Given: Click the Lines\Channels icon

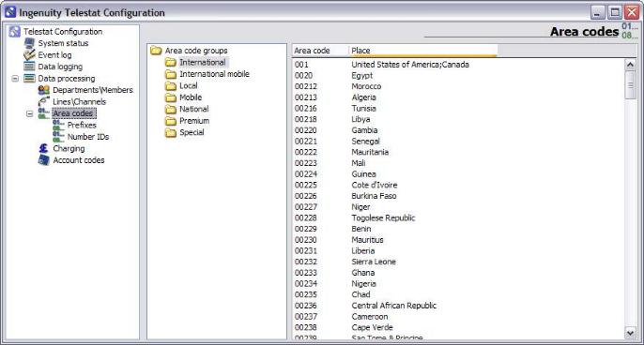Looking at the screenshot, I should pyautogui.click(x=44, y=101).
